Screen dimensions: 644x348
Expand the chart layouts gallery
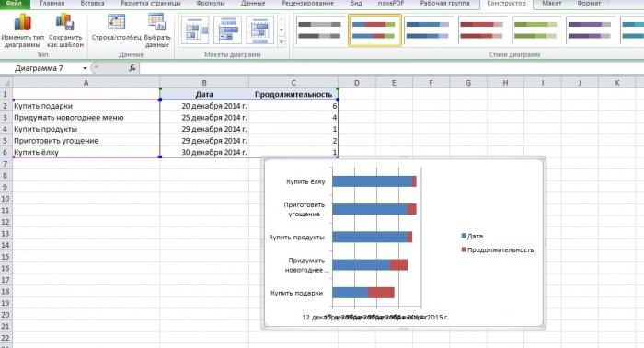click(x=282, y=41)
